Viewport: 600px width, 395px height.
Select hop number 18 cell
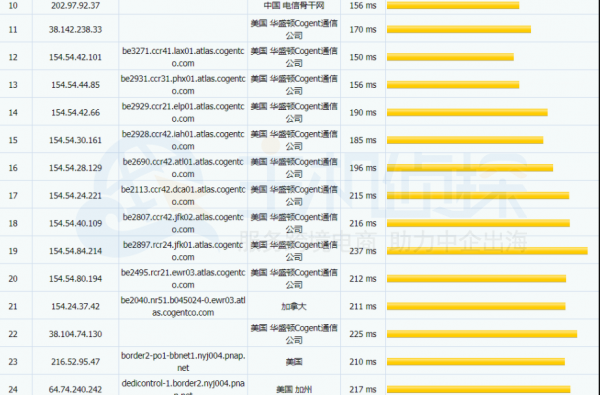pos(13,223)
